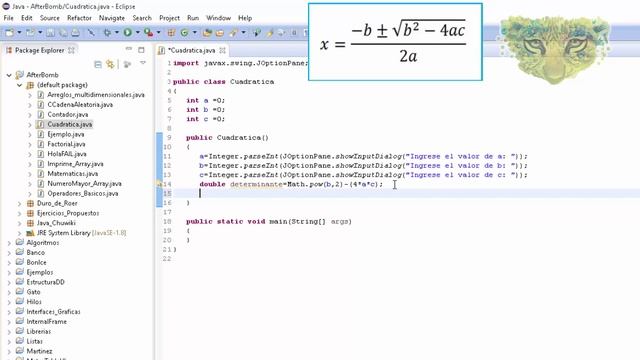This screenshot has height=360, width=640.
Task: Open the Source menu
Action: 49,18
